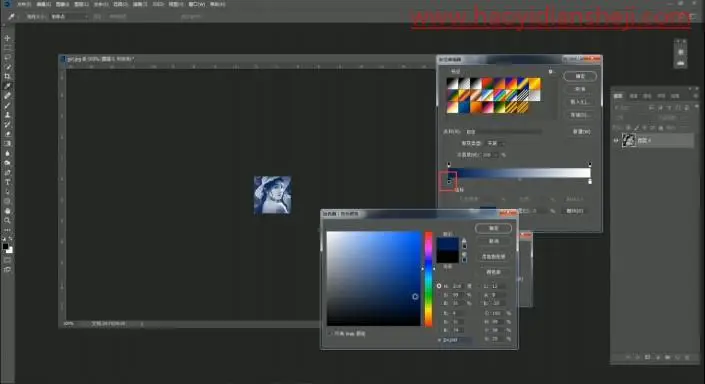Click create new layer icon
This screenshot has width=705, height=384.
pyautogui.click(x=677, y=357)
